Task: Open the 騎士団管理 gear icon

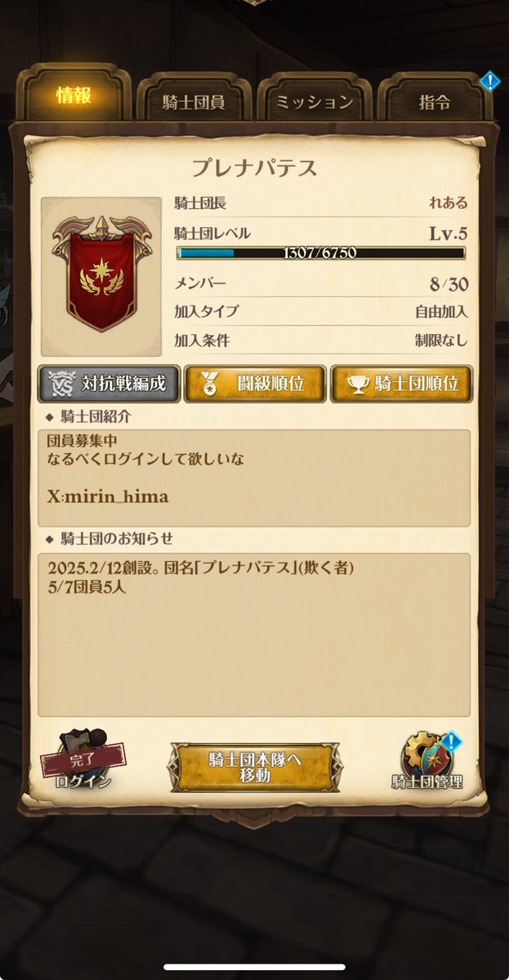Action: pyautogui.click(x=426, y=754)
